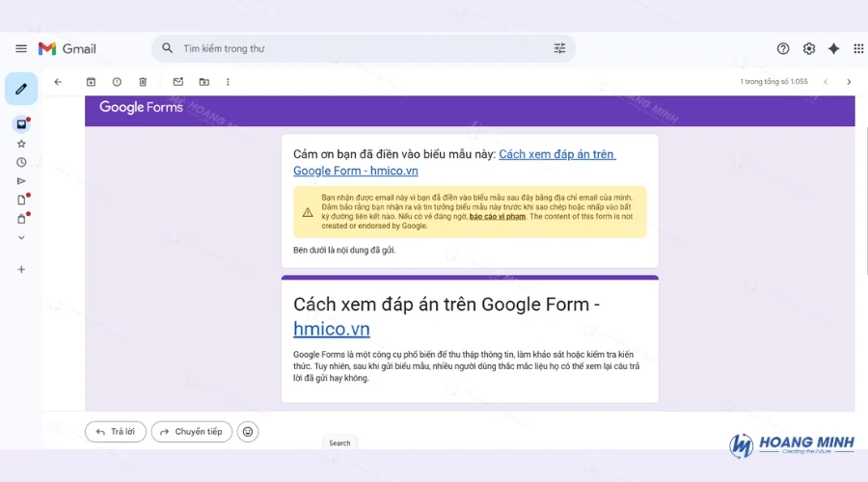Screen dimensions: 868x482
Task: Add an emoji reaction
Action: (248, 432)
